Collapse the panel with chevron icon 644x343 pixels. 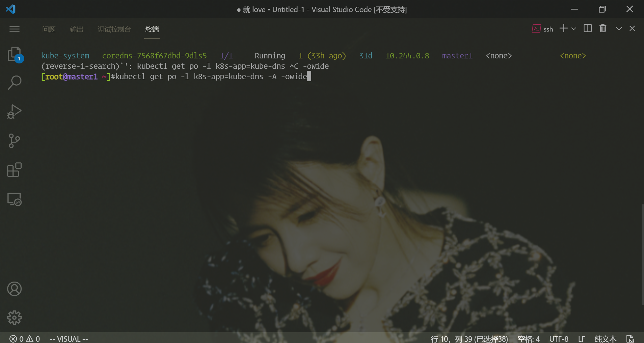coord(619,29)
